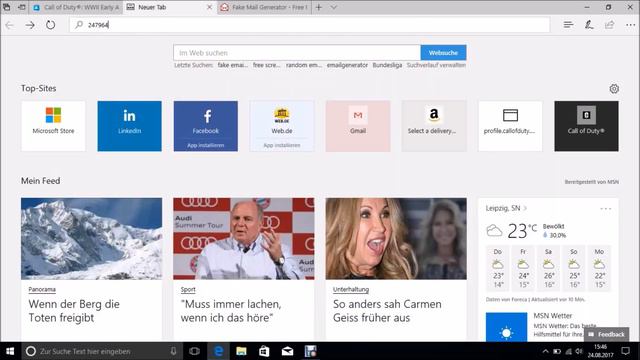Close the Neuer Tab tab
640x360 pixels.
tap(209, 7)
